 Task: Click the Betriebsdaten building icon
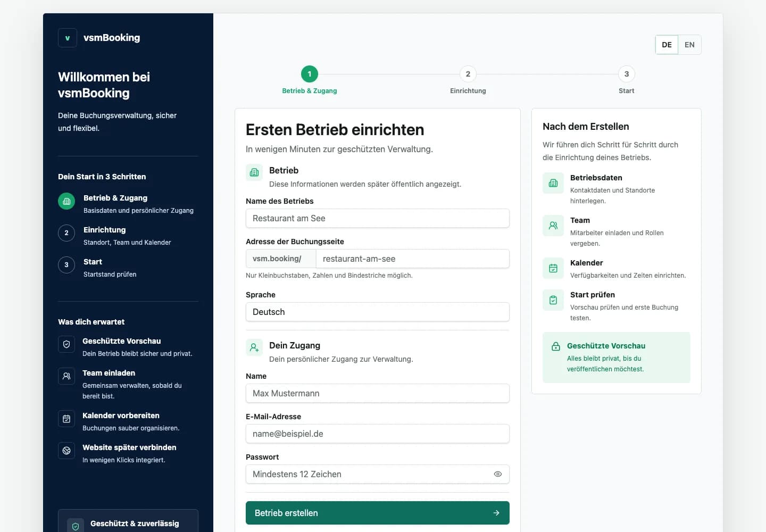(x=553, y=183)
